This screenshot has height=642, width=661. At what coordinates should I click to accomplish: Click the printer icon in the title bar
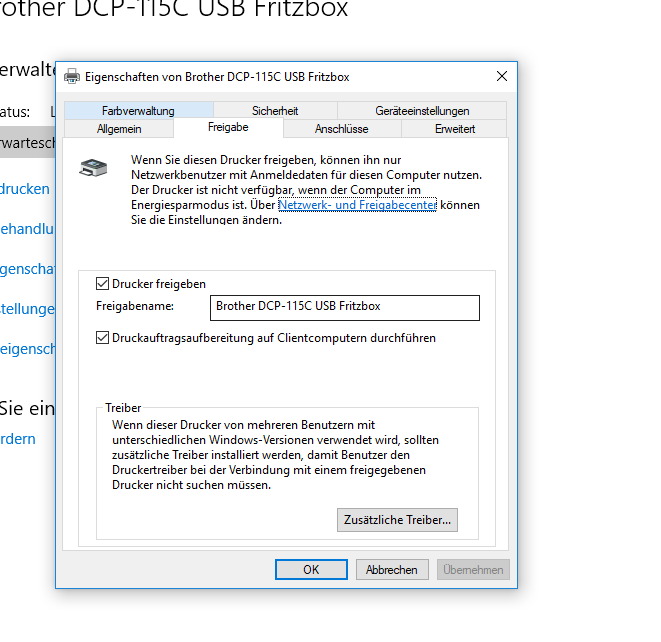pos(72,76)
